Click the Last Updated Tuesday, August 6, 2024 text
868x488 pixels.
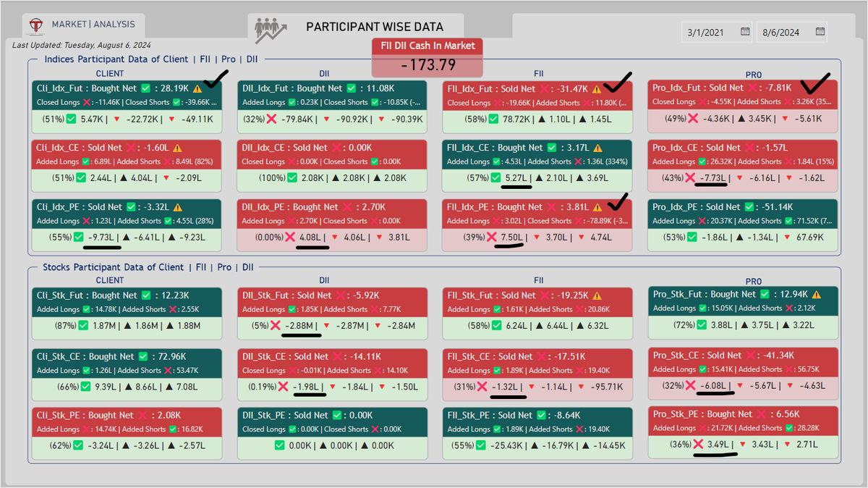[x=82, y=45]
